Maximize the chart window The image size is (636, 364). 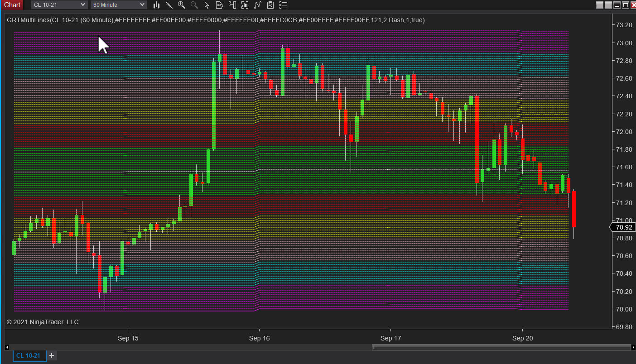tap(625, 5)
